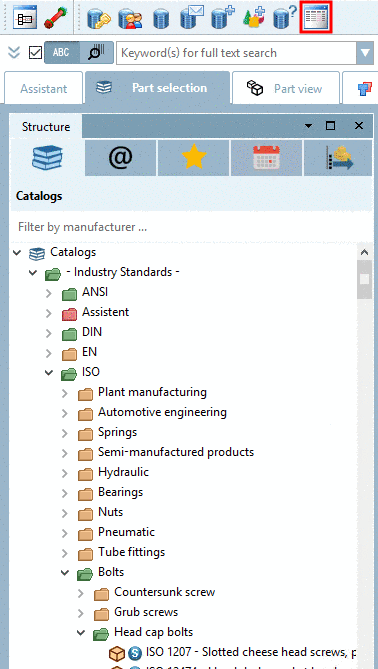Screen dimensions: 378x669
Task: Maximize the Structure docking panel
Action: 330,125
